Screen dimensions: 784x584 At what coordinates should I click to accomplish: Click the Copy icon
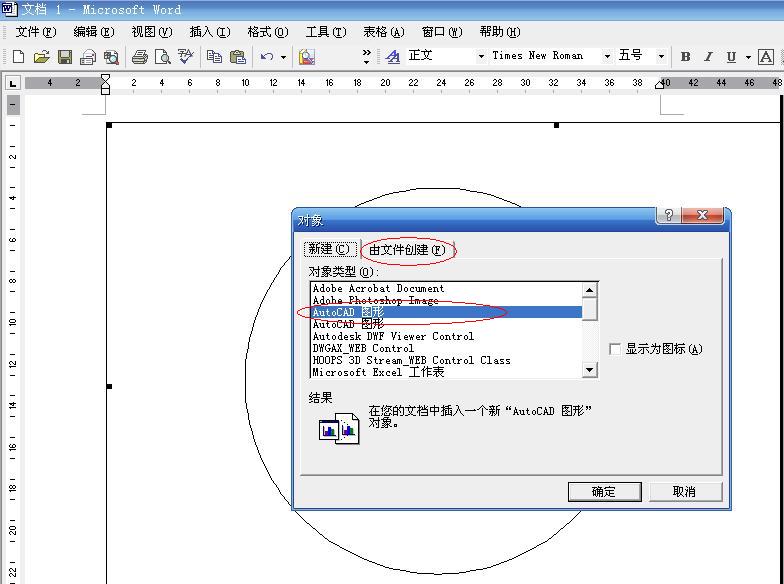(x=214, y=56)
